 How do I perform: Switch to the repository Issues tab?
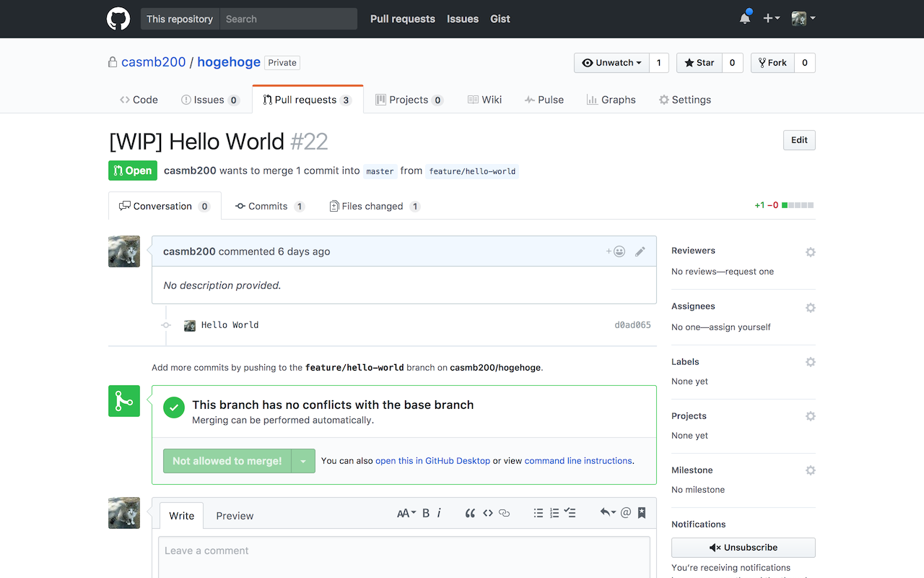click(210, 100)
